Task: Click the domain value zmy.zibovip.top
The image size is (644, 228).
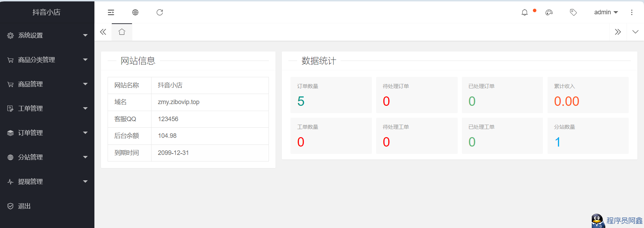Action: pos(179,102)
